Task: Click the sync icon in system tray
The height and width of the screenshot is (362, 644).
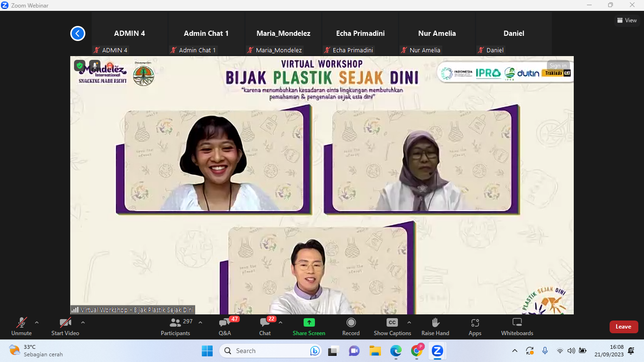Action: click(x=530, y=351)
